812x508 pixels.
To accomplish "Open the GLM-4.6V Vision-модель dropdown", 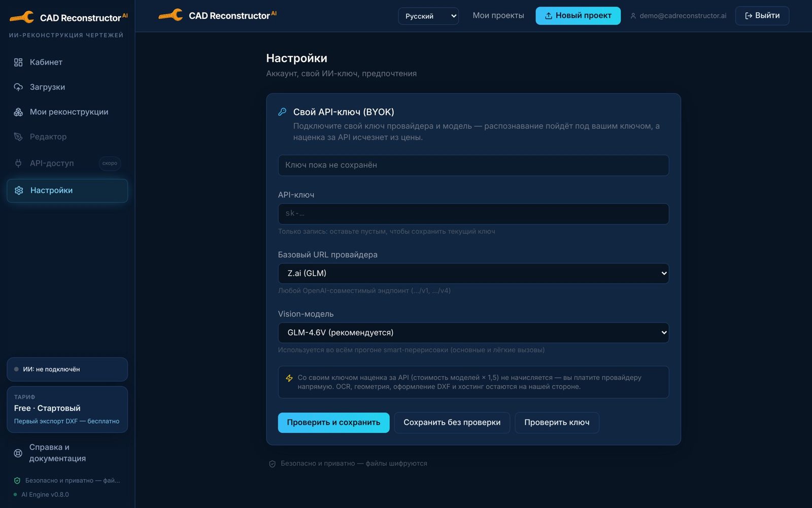I will click(473, 333).
